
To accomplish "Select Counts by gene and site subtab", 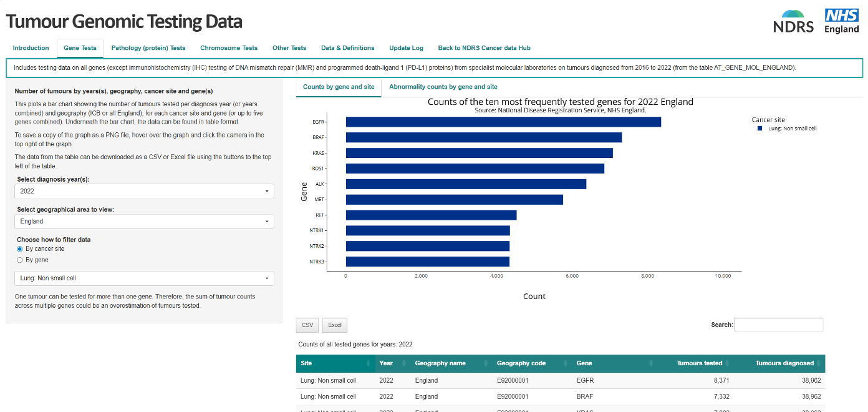I will coord(339,87).
